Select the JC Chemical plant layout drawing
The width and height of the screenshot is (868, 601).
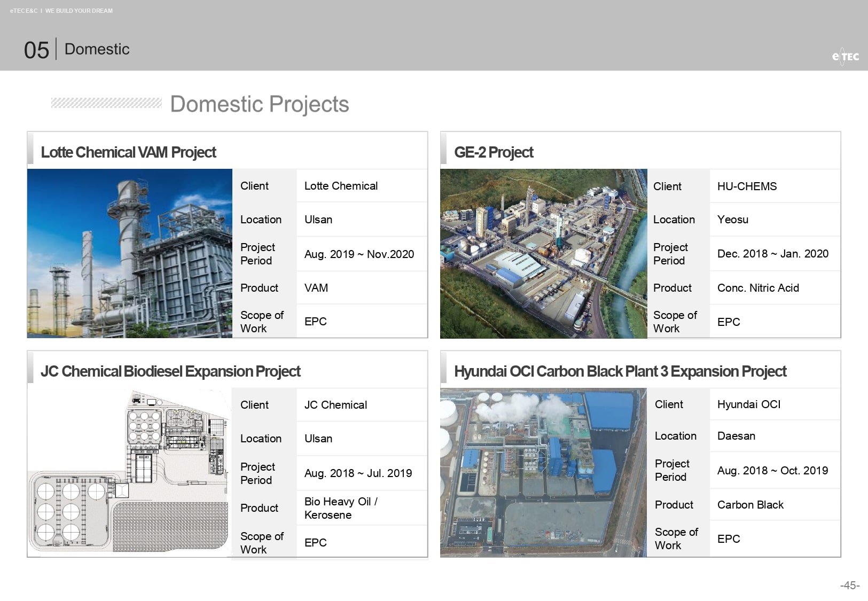tap(130, 473)
